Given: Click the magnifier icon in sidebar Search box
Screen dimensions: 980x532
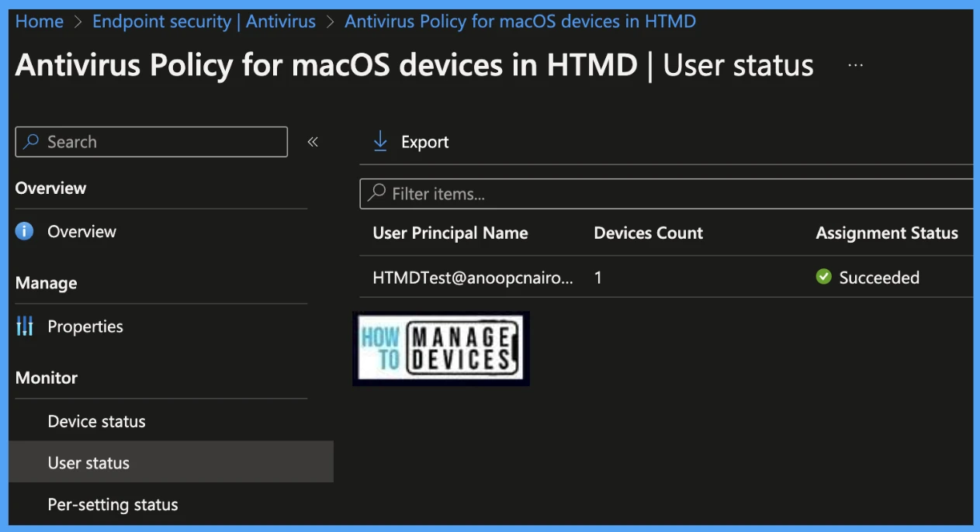Looking at the screenshot, I should pyautogui.click(x=32, y=142).
